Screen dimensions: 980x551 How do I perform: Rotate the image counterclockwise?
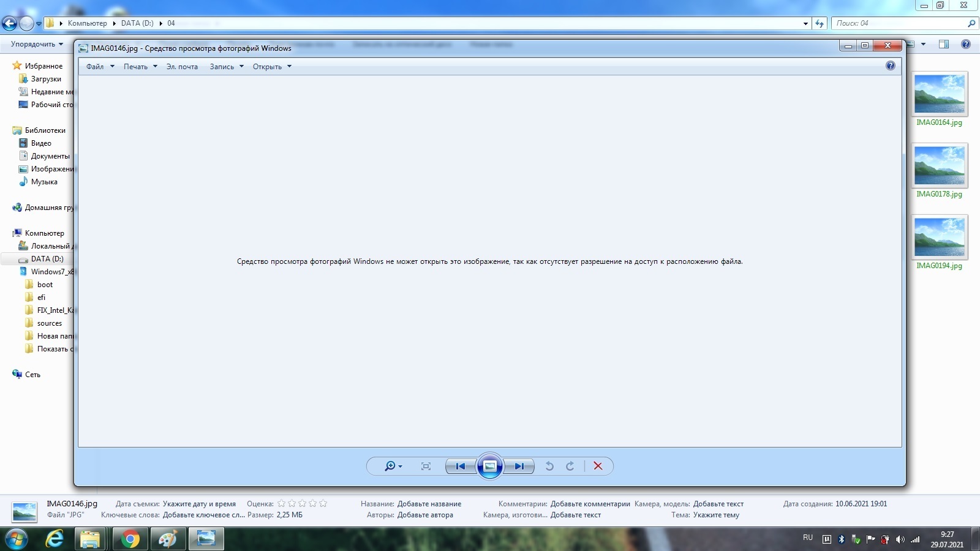[x=549, y=467]
